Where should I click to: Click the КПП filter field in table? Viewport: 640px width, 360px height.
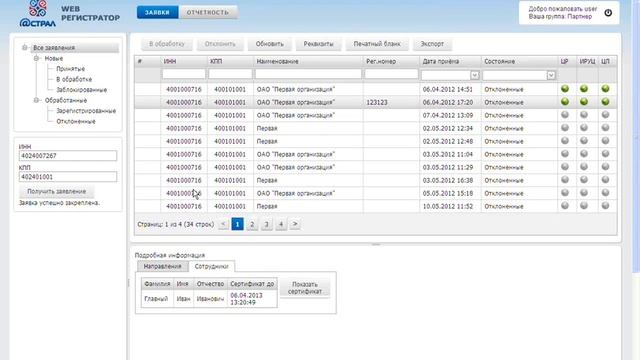[x=230, y=74]
